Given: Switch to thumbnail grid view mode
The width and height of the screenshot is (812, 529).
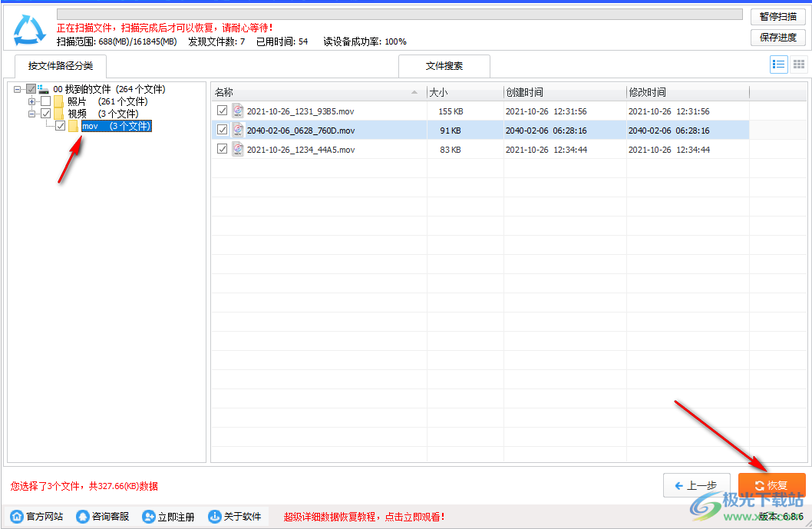Looking at the screenshot, I should click(798, 64).
